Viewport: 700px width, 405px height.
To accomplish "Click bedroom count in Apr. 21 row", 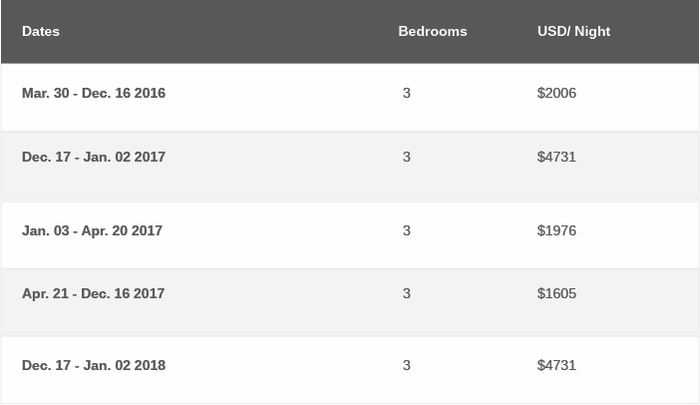I will tap(406, 293).
